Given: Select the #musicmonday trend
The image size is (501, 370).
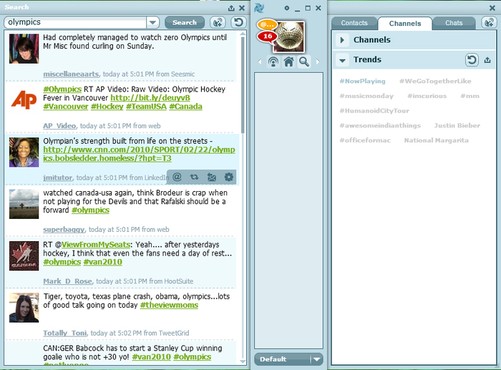Looking at the screenshot, I should click(x=367, y=96).
